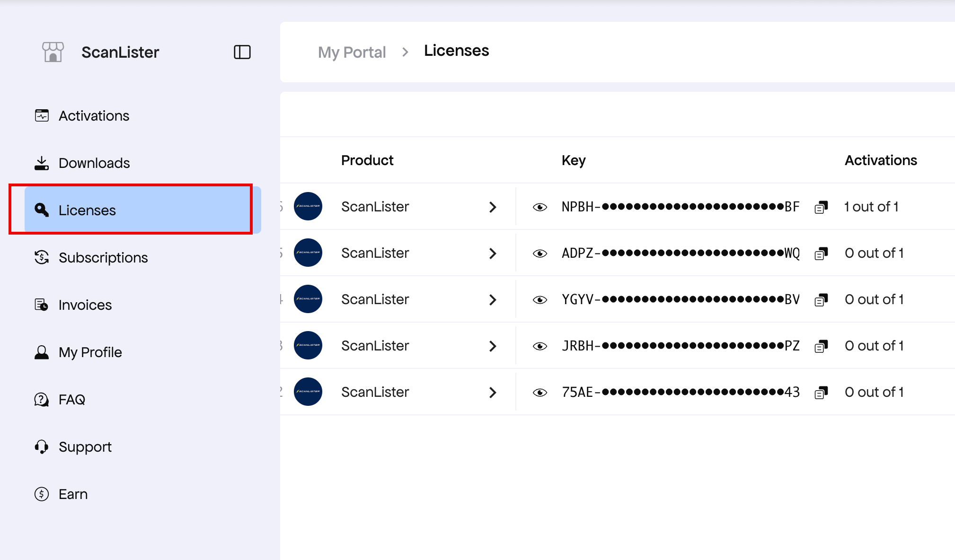Image resolution: width=955 pixels, height=560 pixels.
Task: Click ScanLister product name in ADPZ row
Action: tap(375, 253)
